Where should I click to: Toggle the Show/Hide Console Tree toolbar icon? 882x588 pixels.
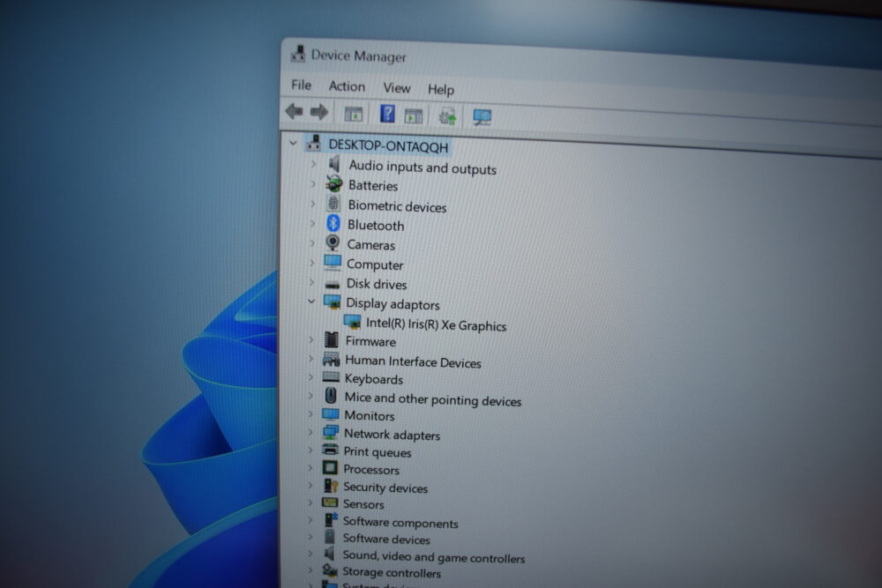354,114
